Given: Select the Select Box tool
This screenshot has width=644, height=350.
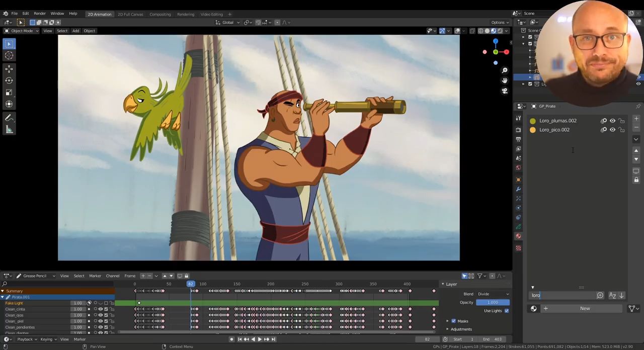Looking at the screenshot, I should point(9,44).
